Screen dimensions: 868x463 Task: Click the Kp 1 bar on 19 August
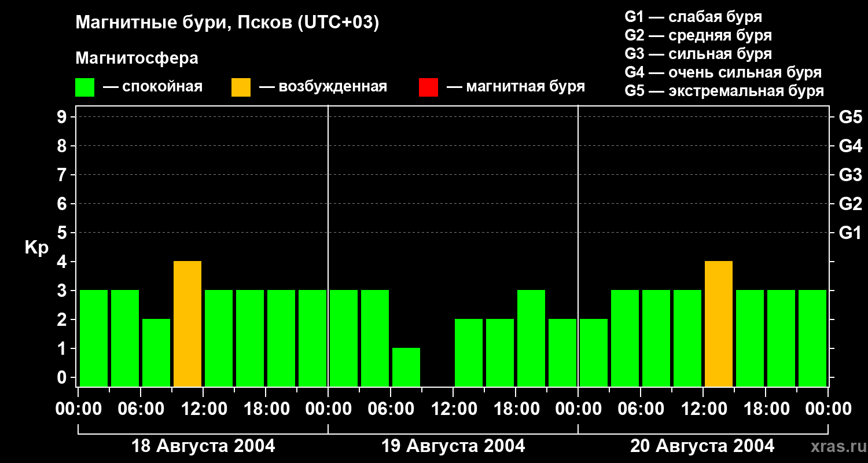coord(406,367)
